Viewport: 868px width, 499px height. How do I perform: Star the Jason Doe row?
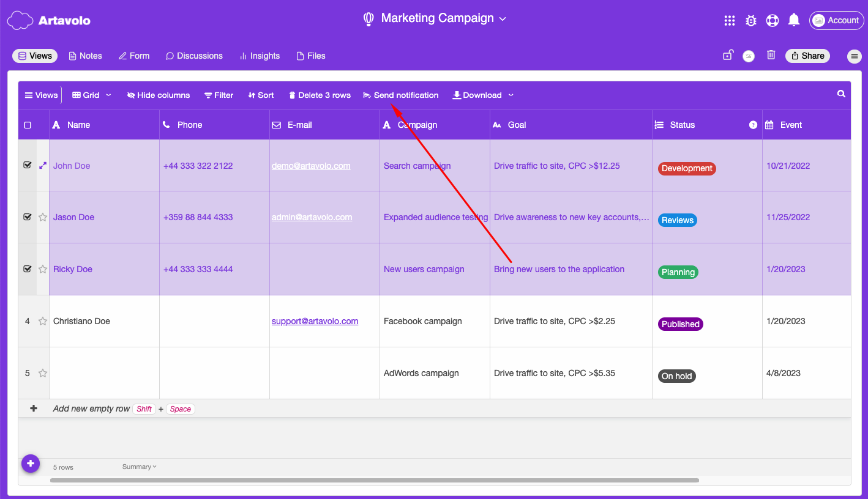pyautogui.click(x=43, y=217)
